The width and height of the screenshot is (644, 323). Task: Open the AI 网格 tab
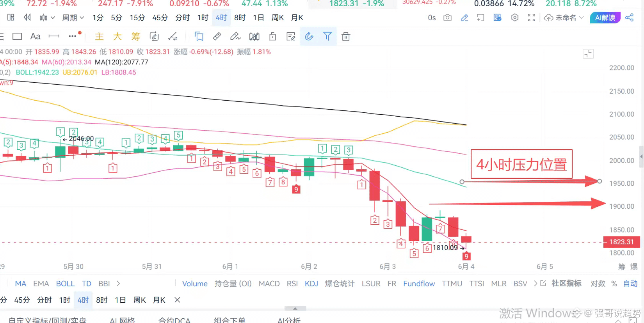tap(123, 320)
